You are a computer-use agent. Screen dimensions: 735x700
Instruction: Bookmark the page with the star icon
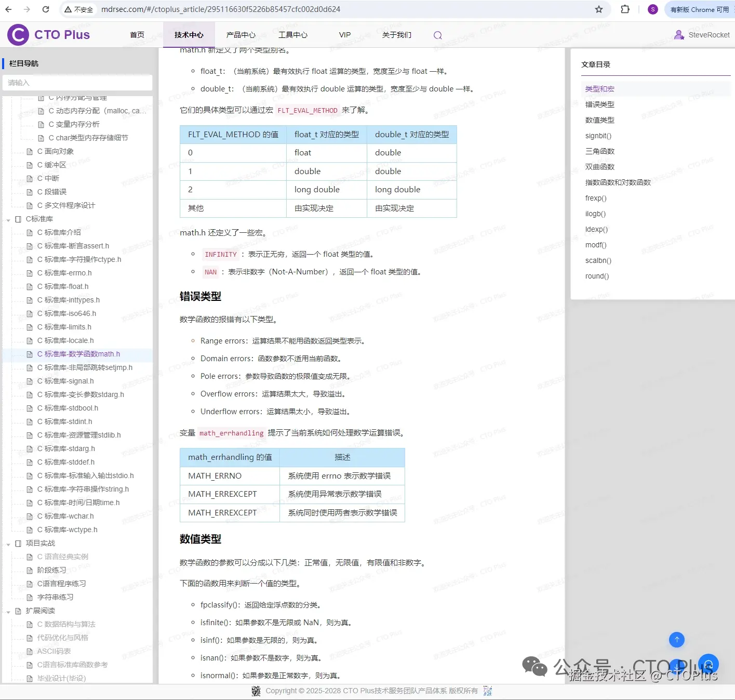599,9
